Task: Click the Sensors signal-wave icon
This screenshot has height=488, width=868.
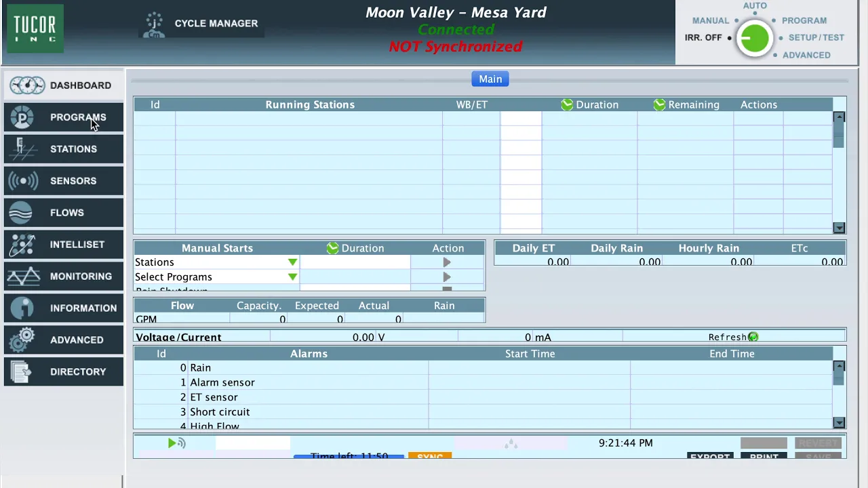Action: click(24, 181)
